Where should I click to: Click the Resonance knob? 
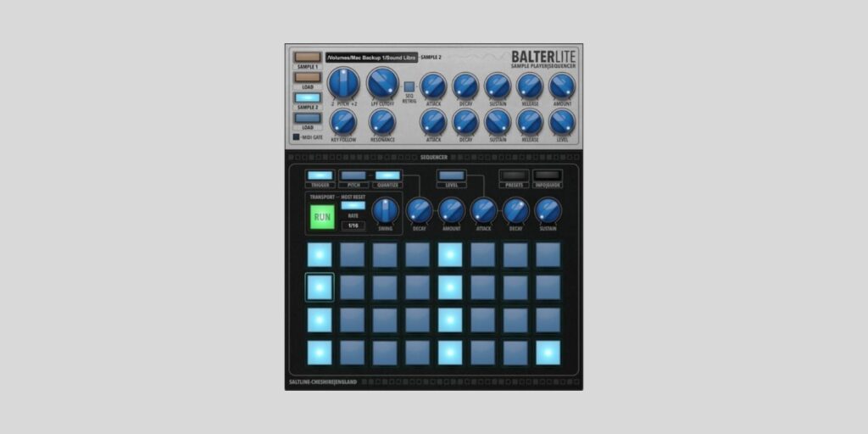[382, 122]
